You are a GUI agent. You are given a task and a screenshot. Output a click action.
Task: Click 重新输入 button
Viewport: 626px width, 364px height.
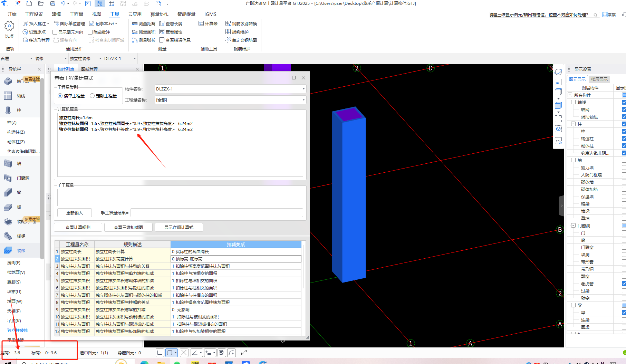75,213
